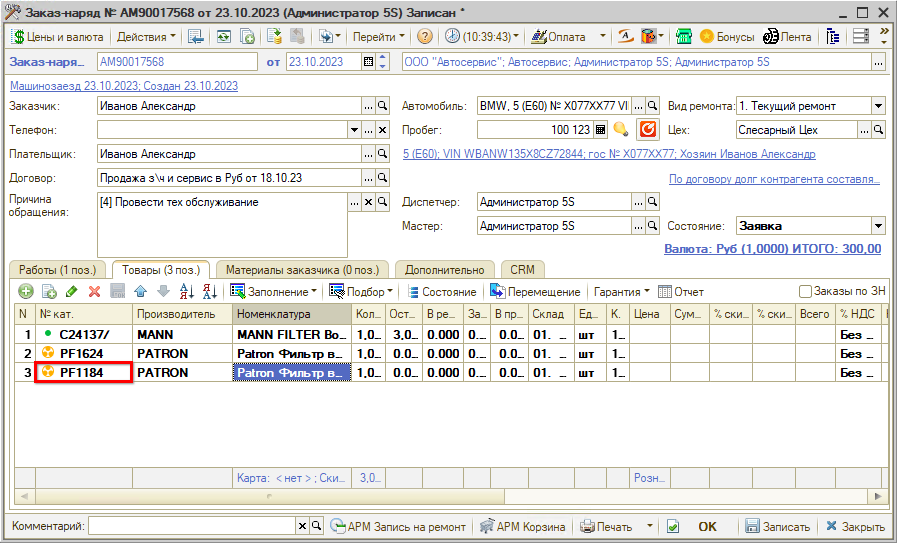Open АРМ Корзина
Viewport: 897px width, 543px height.
point(522,526)
